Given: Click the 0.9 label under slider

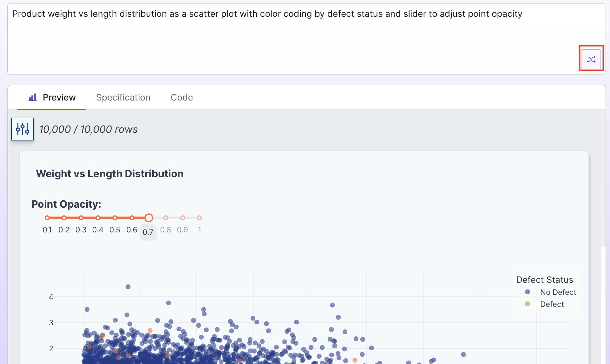Looking at the screenshot, I should click(x=182, y=230).
